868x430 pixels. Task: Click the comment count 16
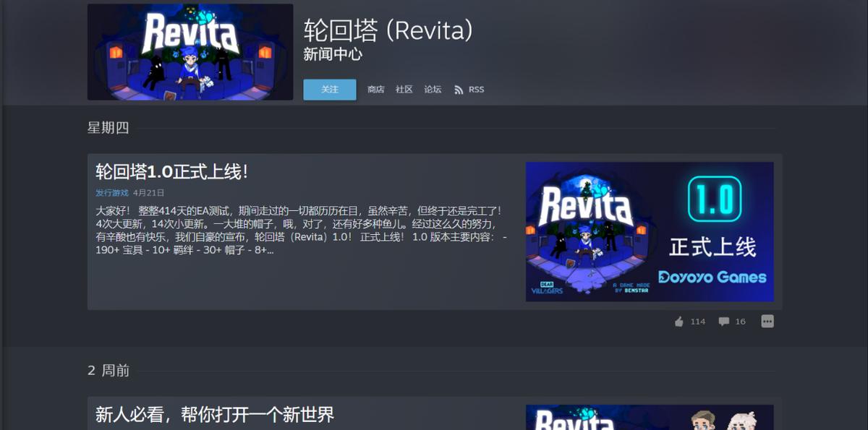pos(740,322)
